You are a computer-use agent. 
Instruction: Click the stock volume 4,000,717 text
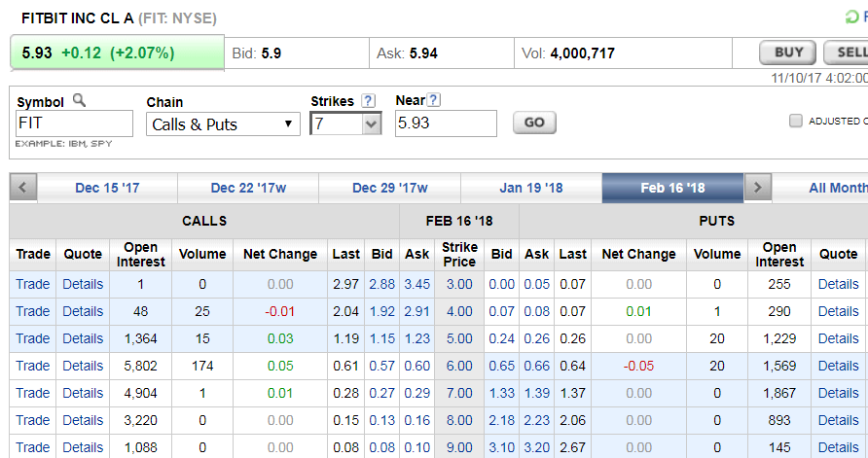pos(582,53)
